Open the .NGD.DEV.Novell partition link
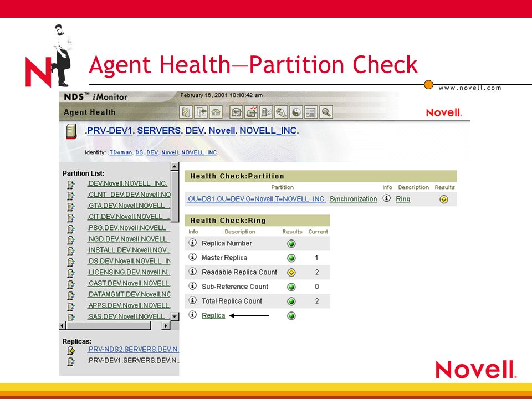The height and width of the screenshot is (399, 532). click(129, 239)
